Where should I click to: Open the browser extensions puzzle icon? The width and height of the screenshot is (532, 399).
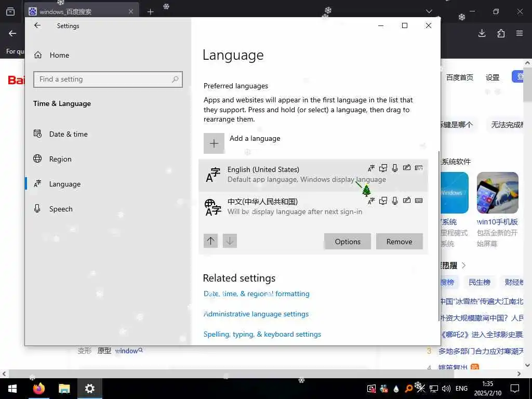pos(501,33)
